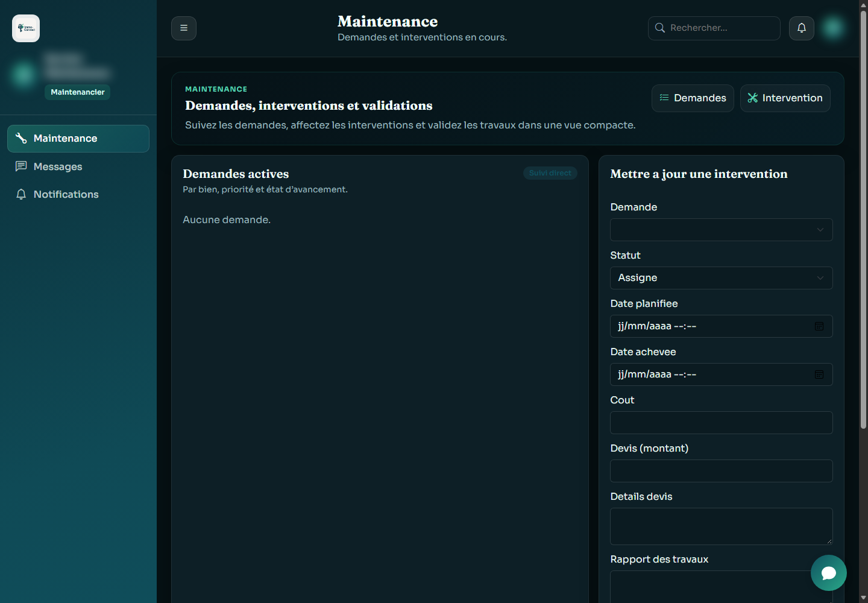This screenshot has height=603, width=868.
Task: Click the Demandes button
Action: point(693,98)
